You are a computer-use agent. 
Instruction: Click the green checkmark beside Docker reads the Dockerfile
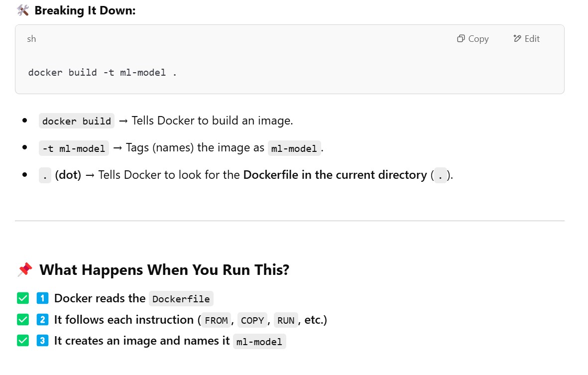pyautogui.click(x=23, y=298)
